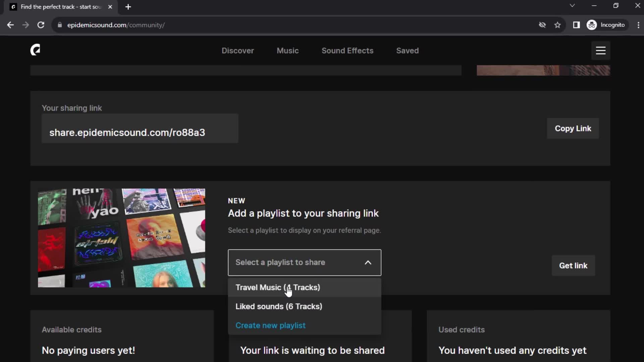Screen dimensions: 644x362
Task: Navigate back using browser back arrow
Action: click(11, 25)
